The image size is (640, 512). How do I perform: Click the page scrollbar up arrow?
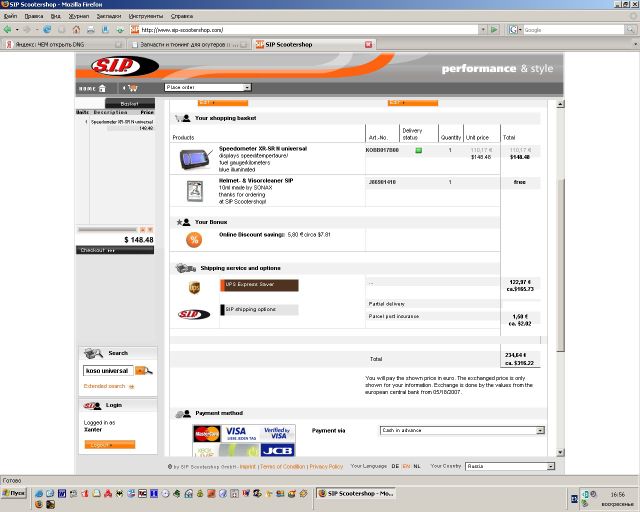pos(560,104)
